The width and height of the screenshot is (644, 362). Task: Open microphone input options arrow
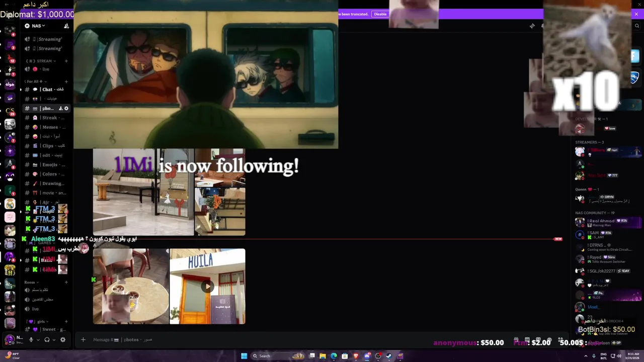[38, 340]
